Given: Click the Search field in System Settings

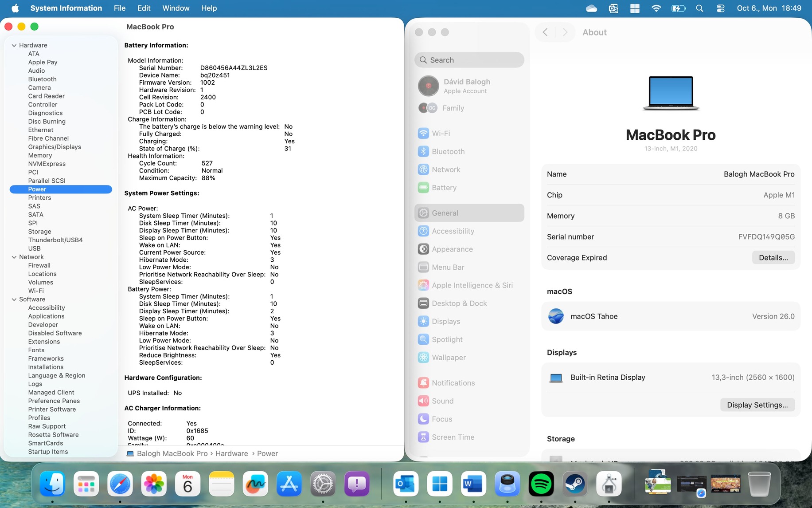Looking at the screenshot, I should 469,60.
